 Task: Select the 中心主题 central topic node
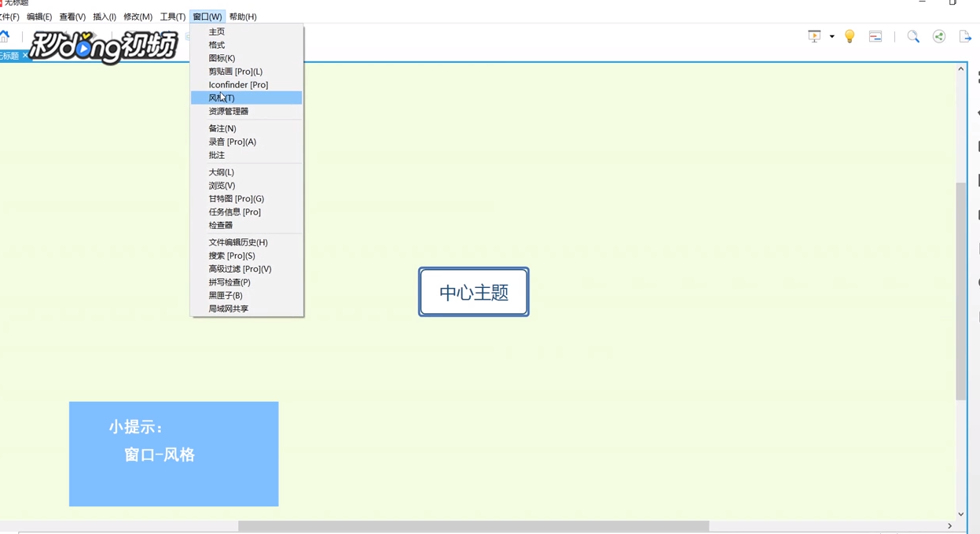(474, 292)
